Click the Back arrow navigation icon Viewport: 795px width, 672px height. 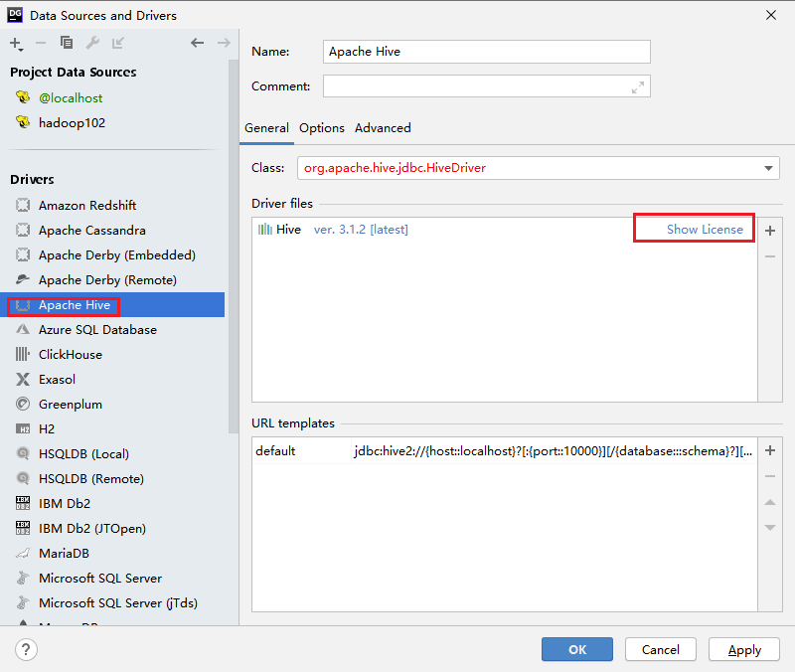click(x=197, y=43)
